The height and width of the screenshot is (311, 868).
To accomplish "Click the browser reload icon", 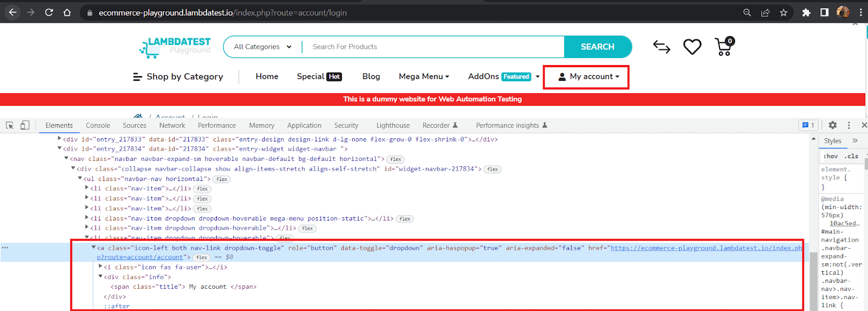I will [49, 12].
